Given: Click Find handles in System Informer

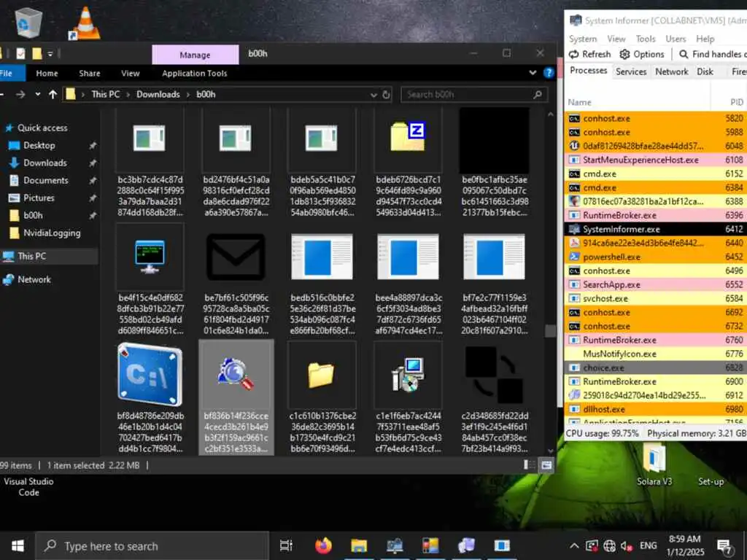Looking at the screenshot, I should [713, 54].
